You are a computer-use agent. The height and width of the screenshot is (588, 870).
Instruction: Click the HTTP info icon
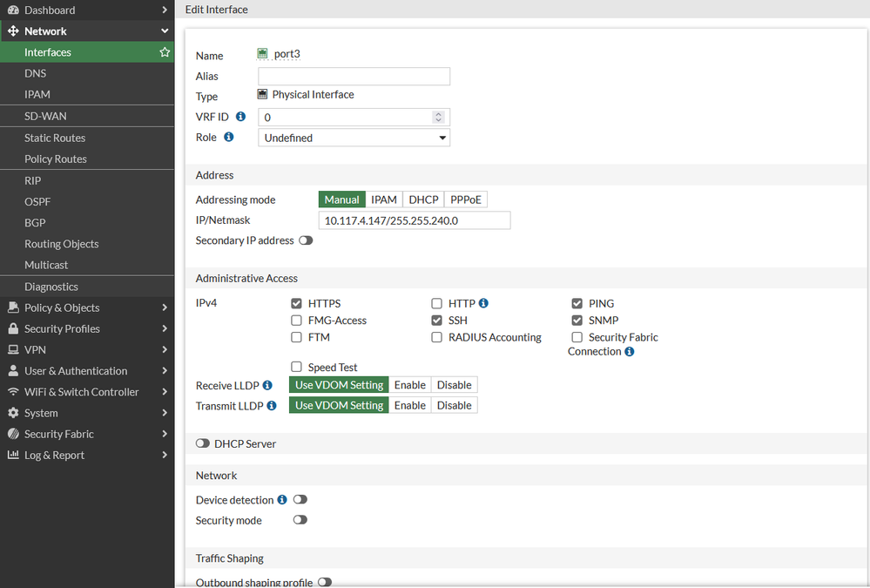point(483,303)
